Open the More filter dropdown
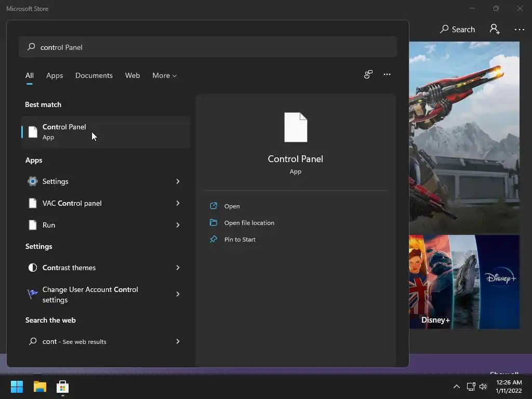Viewport: 532px width, 399px height. coord(165,76)
